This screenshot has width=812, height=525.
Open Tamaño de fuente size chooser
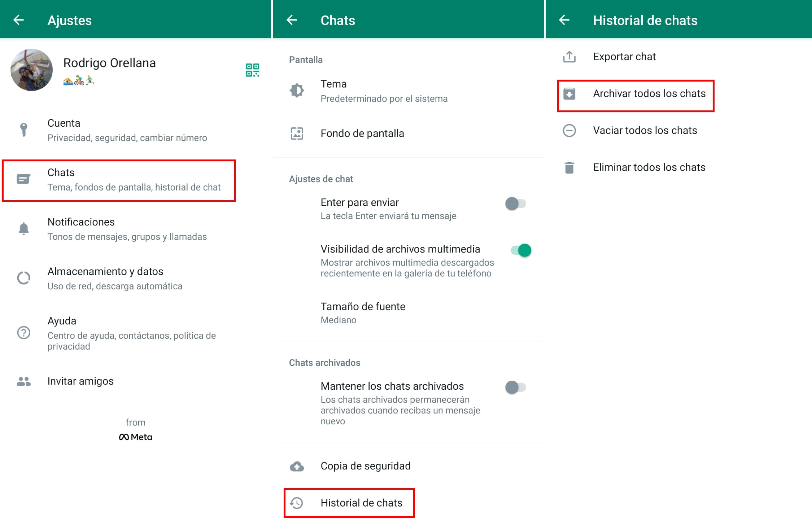pyautogui.click(x=363, y=312)
